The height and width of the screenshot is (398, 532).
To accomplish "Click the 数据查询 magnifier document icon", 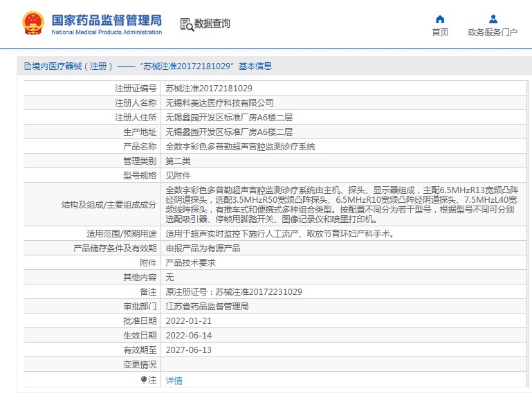I will pos(186,24).
